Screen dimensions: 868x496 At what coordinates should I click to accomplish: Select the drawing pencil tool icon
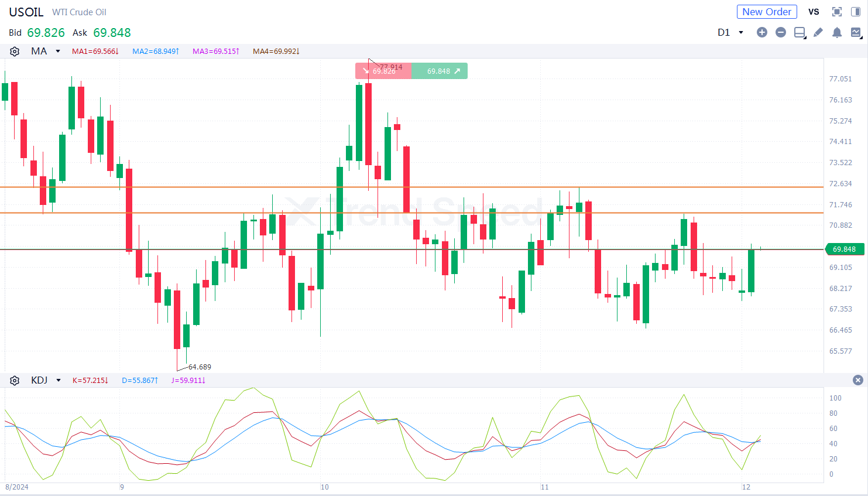[x=818, y=33]
